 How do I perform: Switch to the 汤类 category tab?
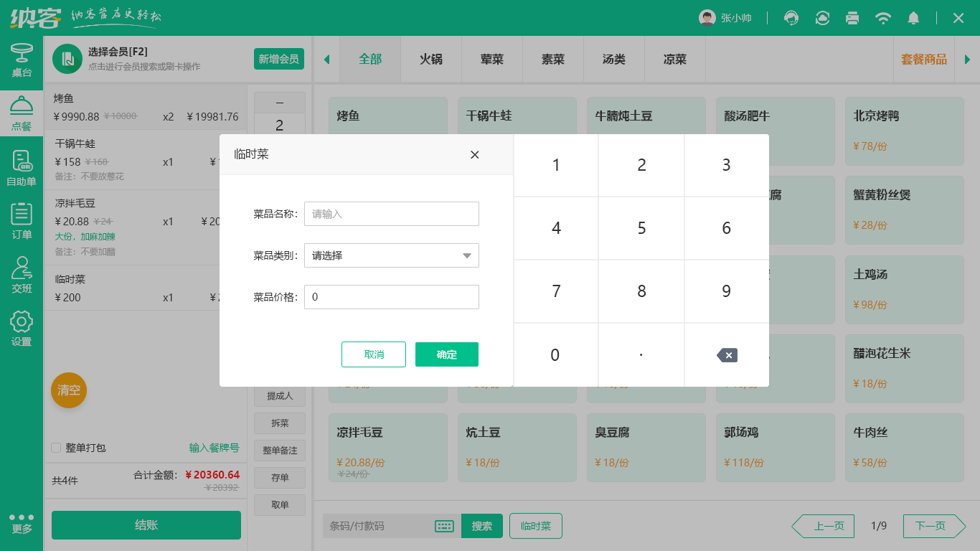tap(613, 60)
